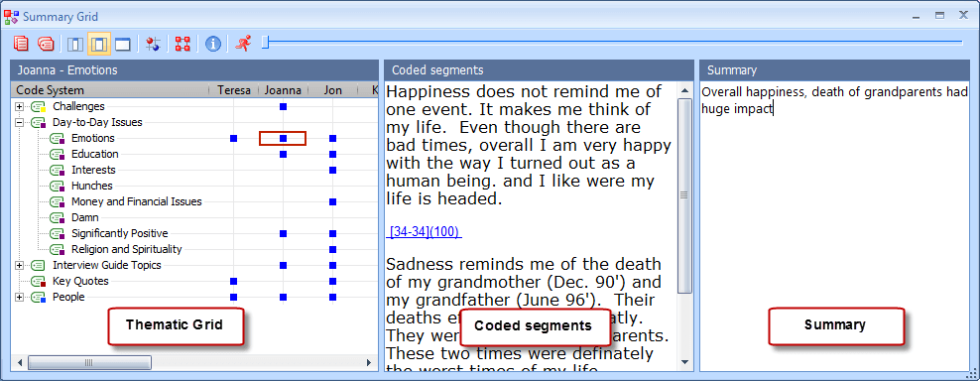Click the Summary Grid window title icon

coord(11,16)
